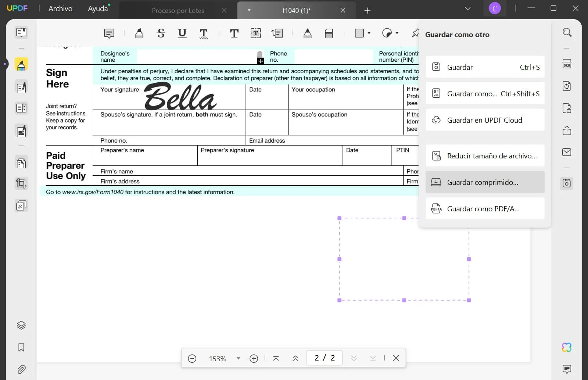This screenshot has height=380, width=588.
Task: Select the Underline tool
Action: pos(182,33)
